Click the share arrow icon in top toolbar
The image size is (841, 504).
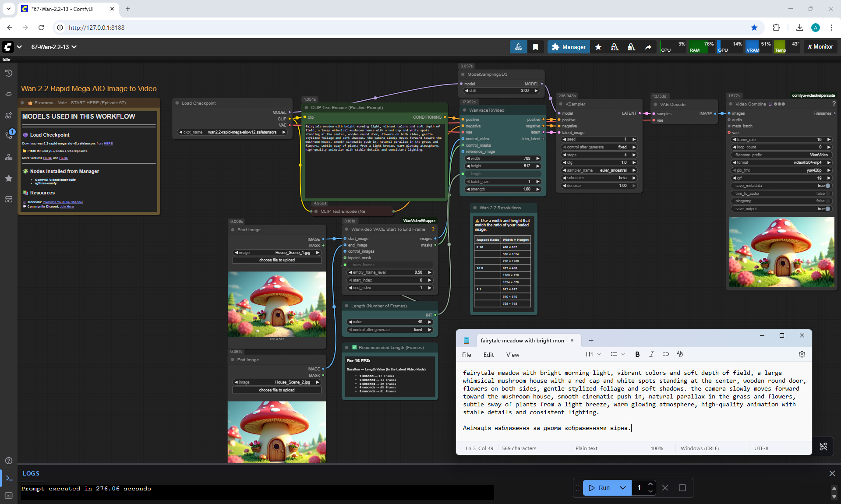click(x=648, y=47)
